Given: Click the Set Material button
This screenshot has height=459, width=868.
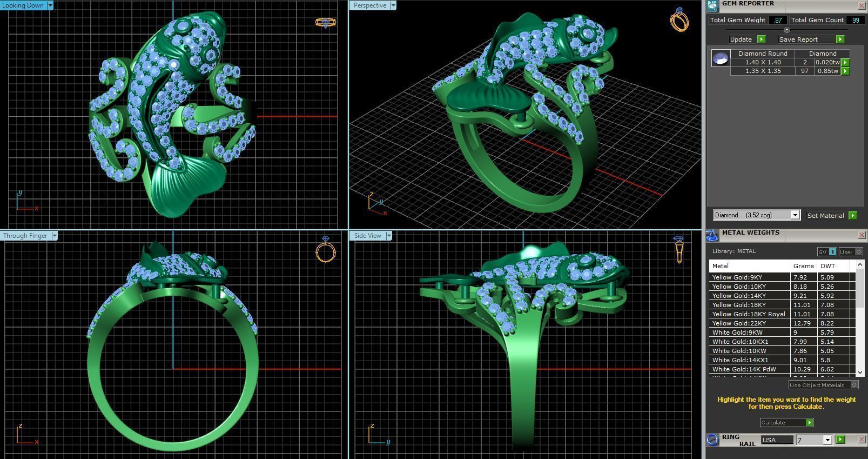Looking at the screenshot, I should coord(826,215).
